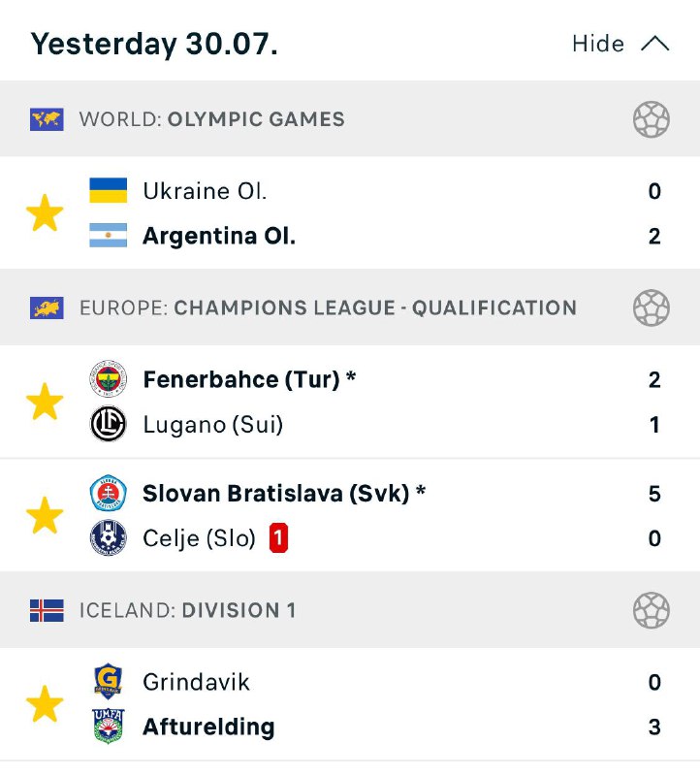
Task: Click the football icon in Champions League header
Action: 651,308
